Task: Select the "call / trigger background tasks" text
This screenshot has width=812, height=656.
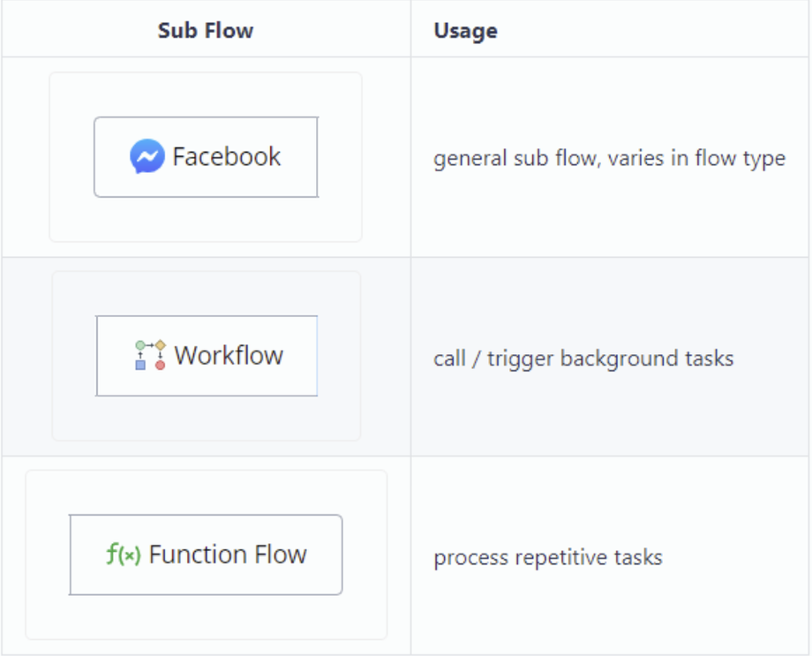Action: [x=583, y=358]
